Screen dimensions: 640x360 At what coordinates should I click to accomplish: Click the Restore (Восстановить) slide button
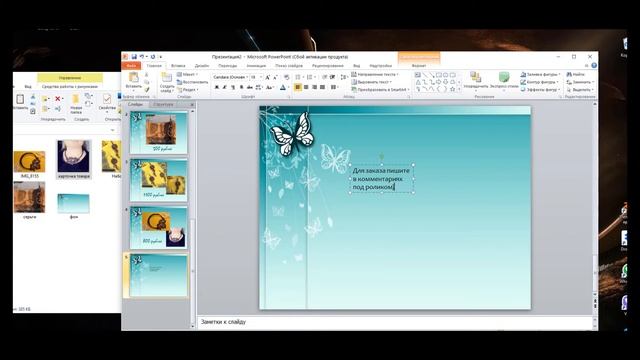(192, 82)
